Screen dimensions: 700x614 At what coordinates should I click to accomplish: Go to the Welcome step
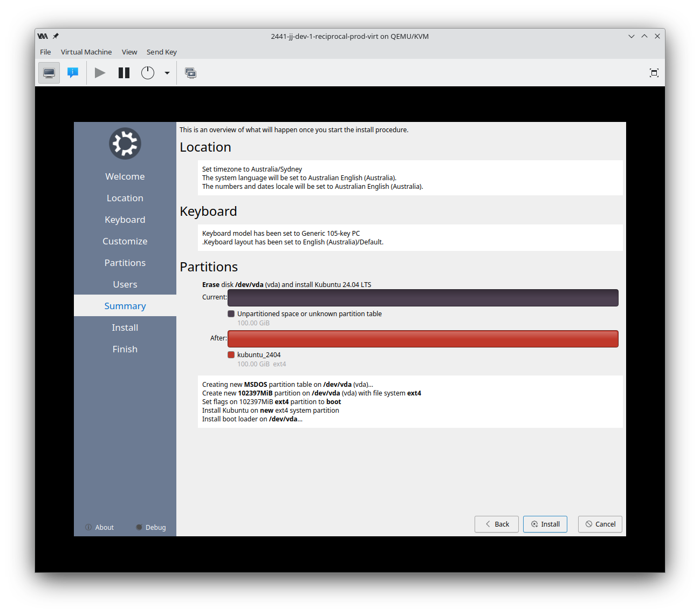125,176
